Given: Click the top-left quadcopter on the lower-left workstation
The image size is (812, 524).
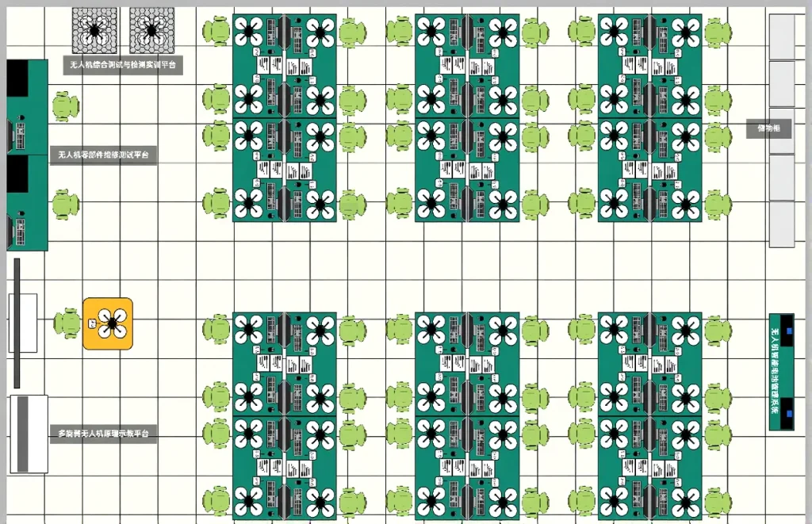Looking at the screenshot, I should coord(248,329).
